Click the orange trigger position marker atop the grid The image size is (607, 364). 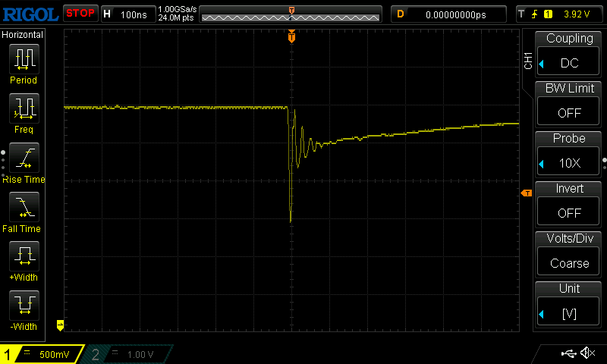click(x=291, y=36)
